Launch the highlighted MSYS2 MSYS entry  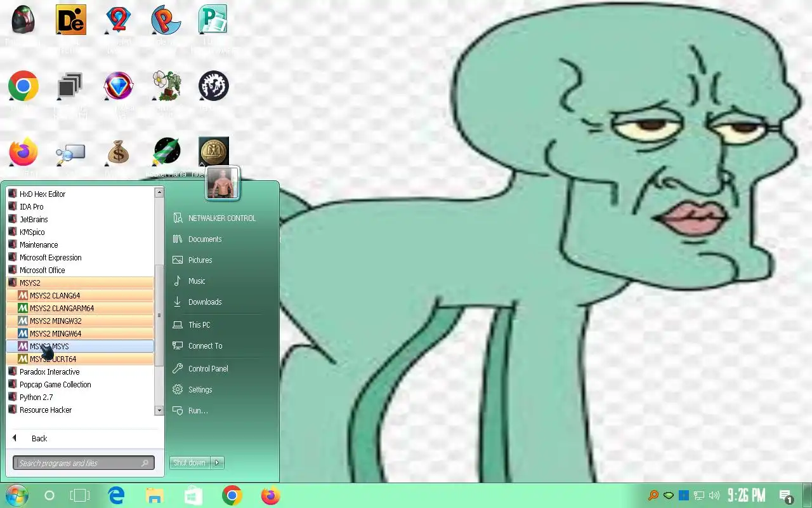[x=80, y=346]
